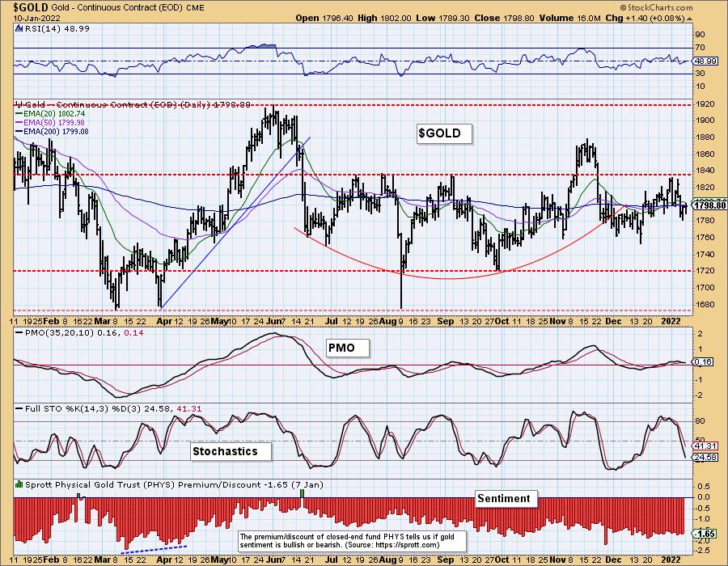Click the $GOLD annotation box on price chart
The width and height of the screenshot is (728, 566).
coord(444,133)
